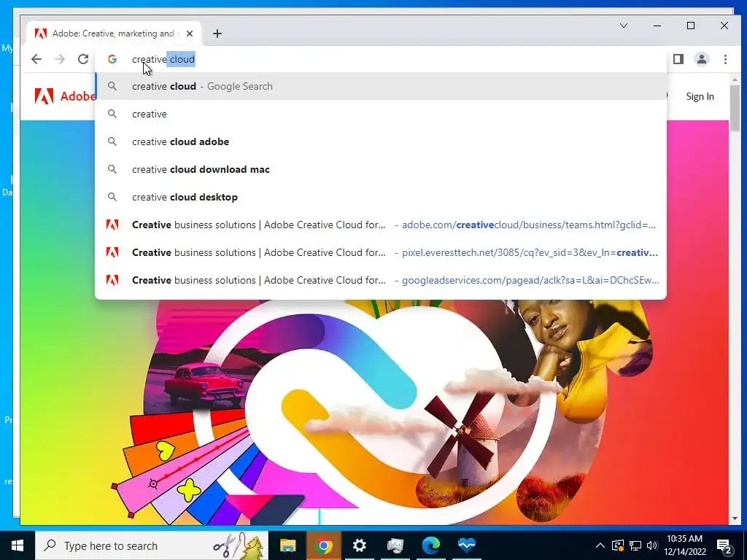Image resolution: width=747 pixels, height=560 pixels.
Task: Select 'creative cloud download mac' suggestion
Action: (381, 169)
